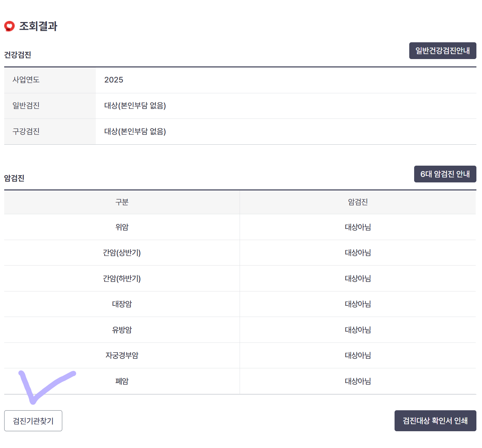Open the 6대 암검진 안내 guide

coord(445,174)
